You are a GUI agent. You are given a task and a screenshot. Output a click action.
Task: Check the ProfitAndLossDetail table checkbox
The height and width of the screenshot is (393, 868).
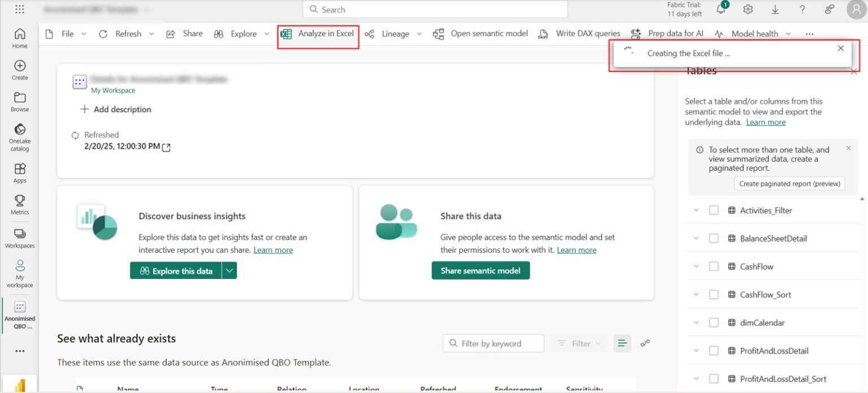pyautogui.click(x=714, y=351)
